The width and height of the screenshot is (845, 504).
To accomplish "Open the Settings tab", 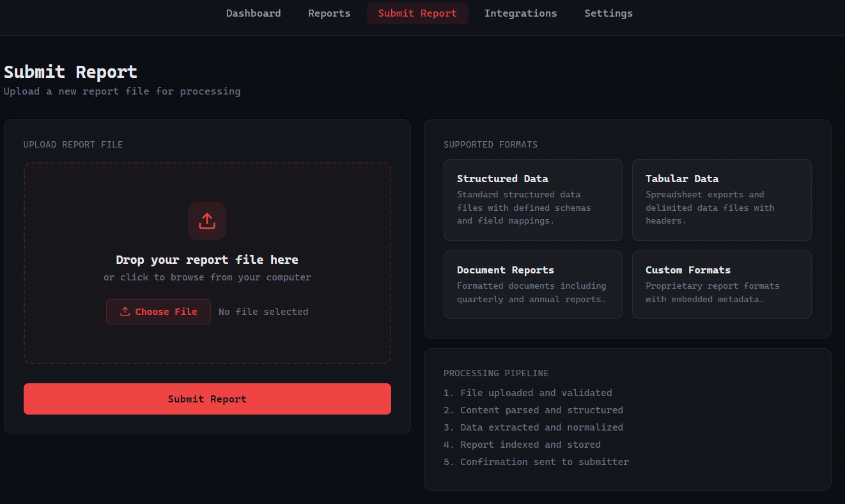I will click(x=609, y=13).
